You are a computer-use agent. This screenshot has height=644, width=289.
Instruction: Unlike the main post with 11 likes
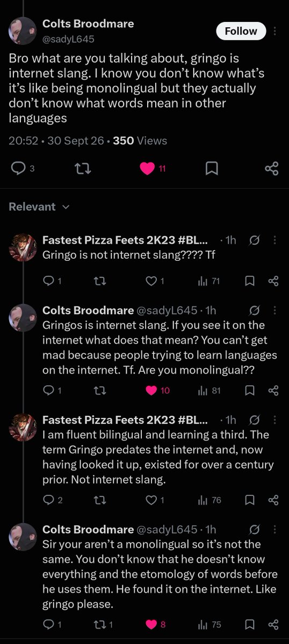[153, 169]
